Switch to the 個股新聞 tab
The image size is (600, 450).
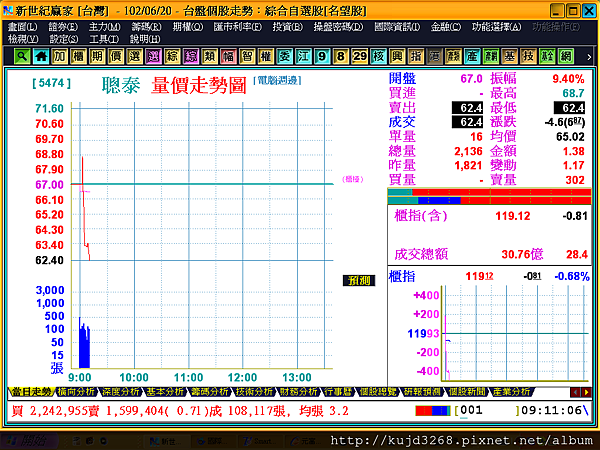click(466, 392)
